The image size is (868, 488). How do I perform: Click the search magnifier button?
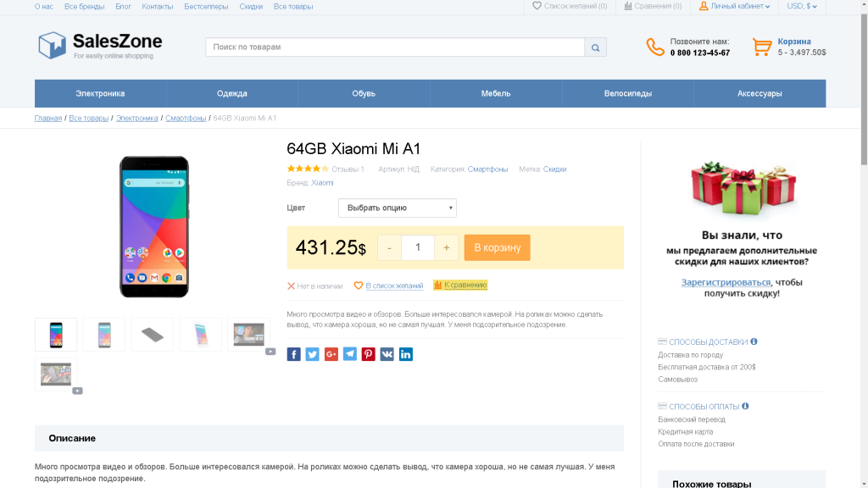tap(596, 47)
